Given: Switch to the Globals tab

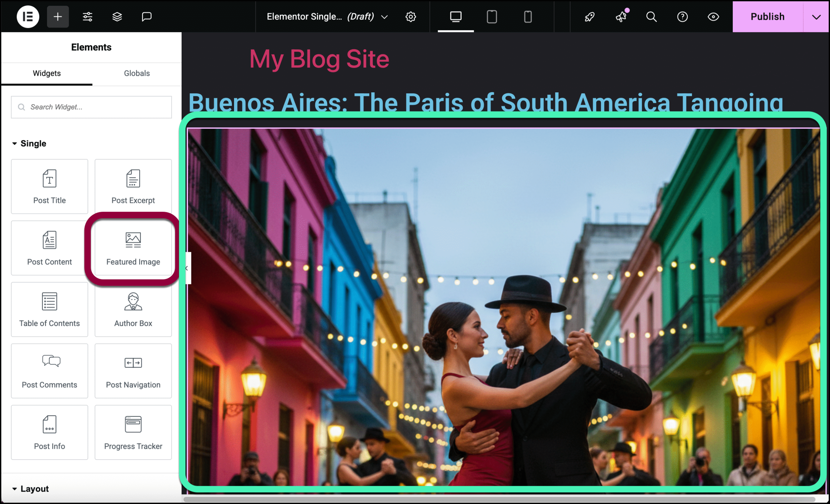Looking at the screenshot, I should (x=136, y=73).
